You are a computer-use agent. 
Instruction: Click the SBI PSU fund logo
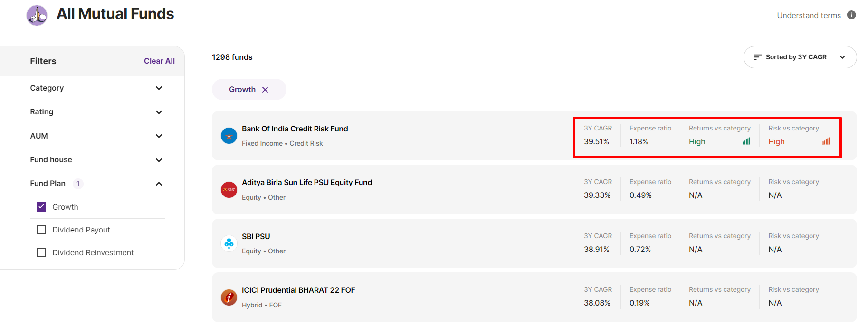[229, 243]
